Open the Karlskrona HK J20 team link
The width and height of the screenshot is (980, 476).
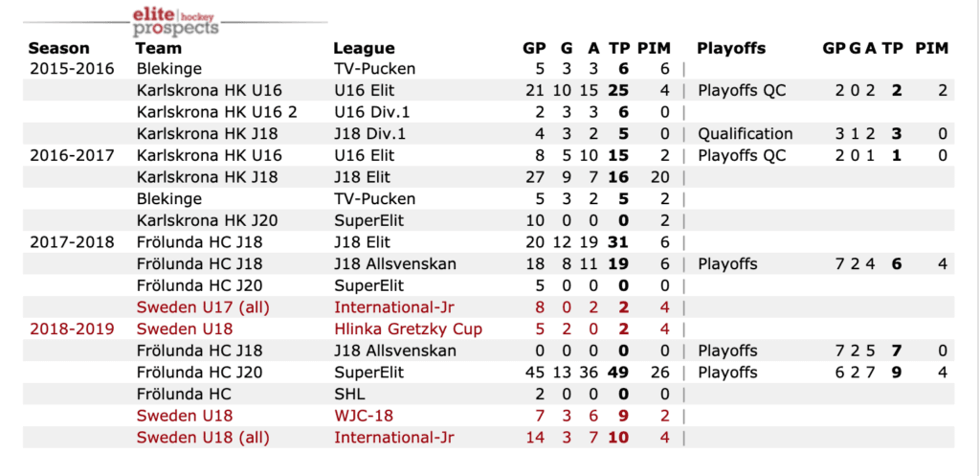coord(209,220)
